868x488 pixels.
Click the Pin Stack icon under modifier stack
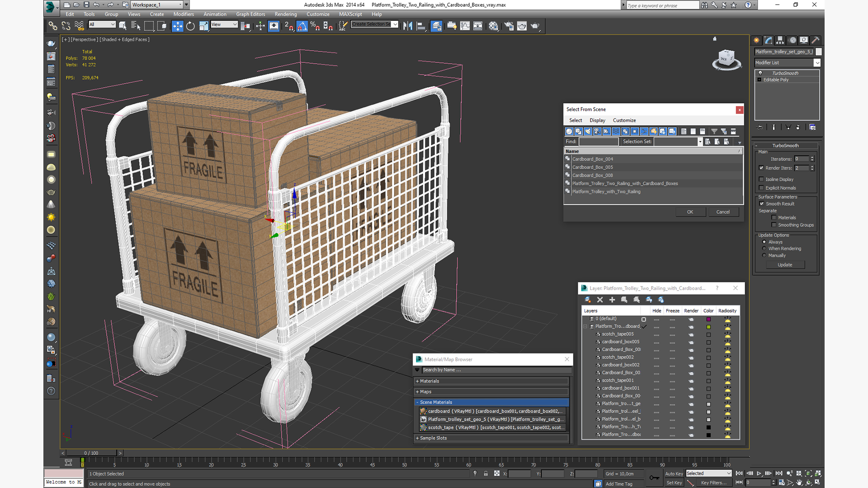pyautogui.click(x=760, y=127)
